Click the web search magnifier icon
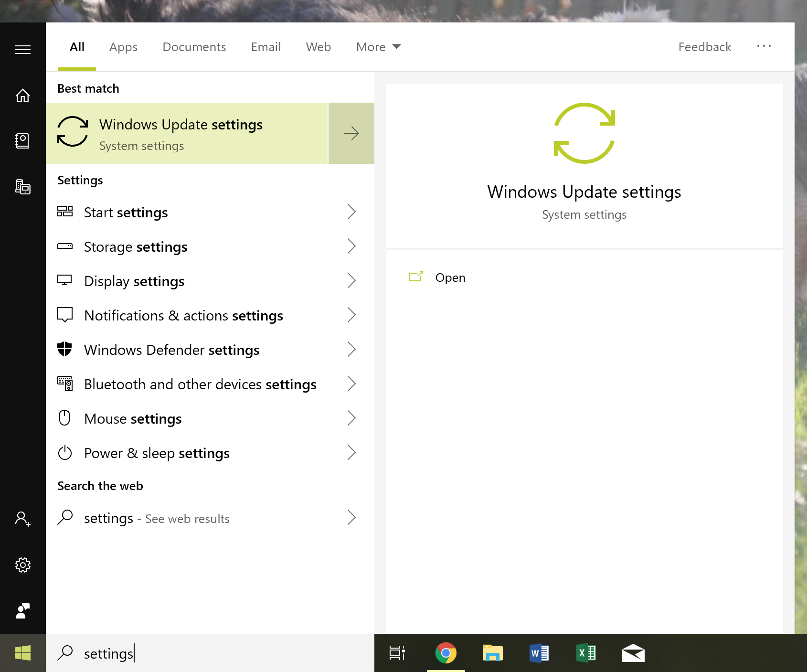 pos(65,517)
